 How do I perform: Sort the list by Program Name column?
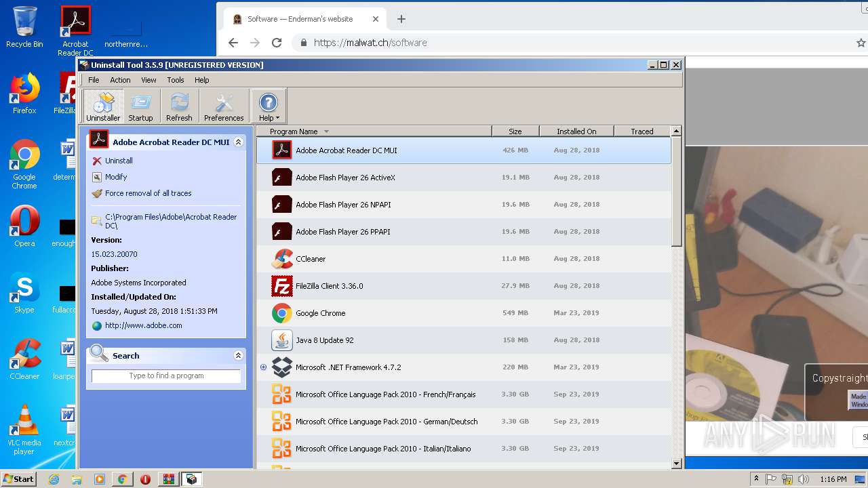coord(374,131)
